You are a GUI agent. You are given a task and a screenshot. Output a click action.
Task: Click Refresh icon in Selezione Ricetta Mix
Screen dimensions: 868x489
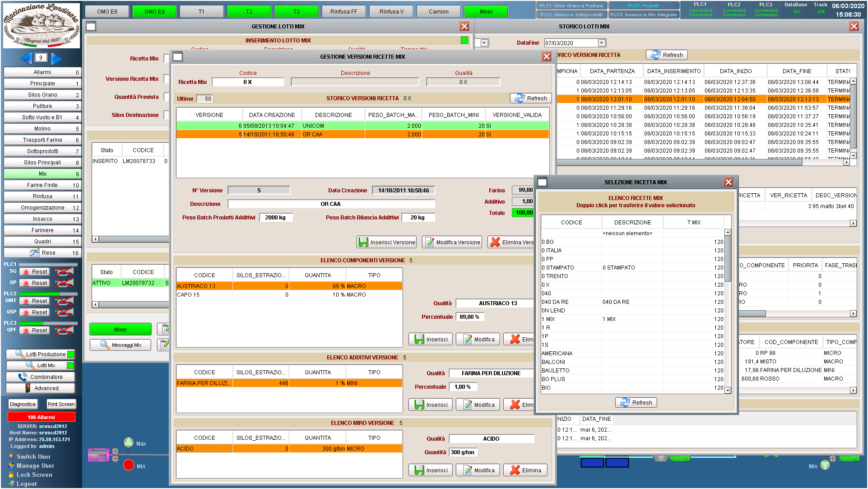coord(625,402)
